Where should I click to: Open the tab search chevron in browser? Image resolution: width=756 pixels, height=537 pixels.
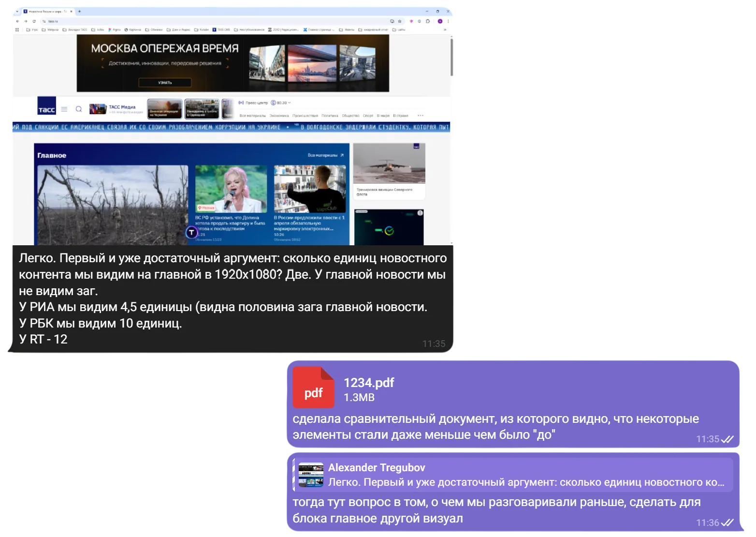pyautogui.click(x=17, y=11)
